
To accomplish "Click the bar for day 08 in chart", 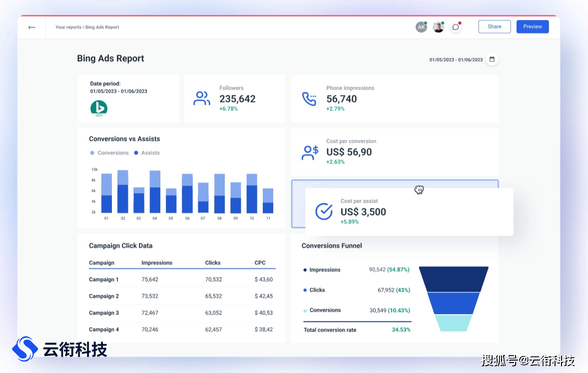I will pos(219,193).
